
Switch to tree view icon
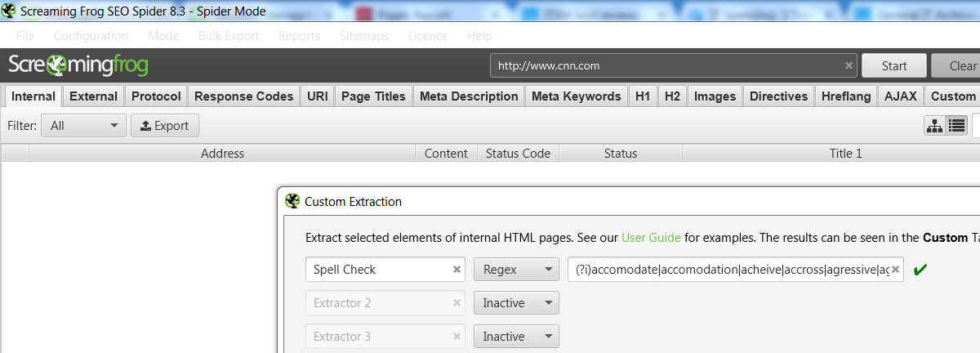[x=934, y=126]
